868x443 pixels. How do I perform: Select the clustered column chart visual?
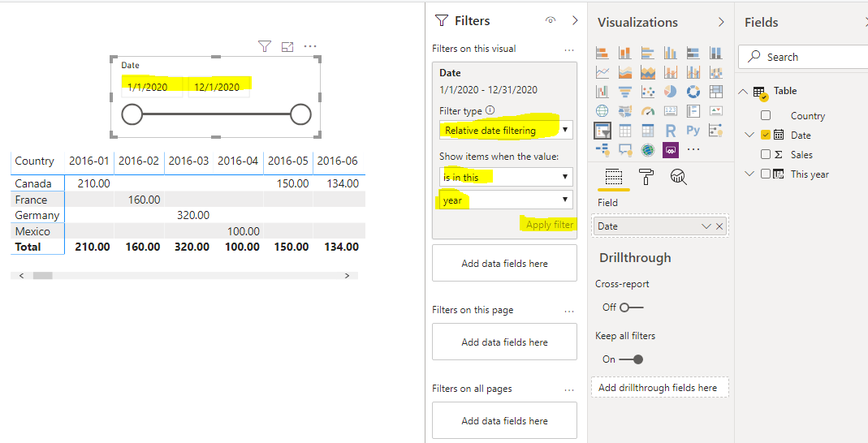pyautogui.click(x=671, y=53)
